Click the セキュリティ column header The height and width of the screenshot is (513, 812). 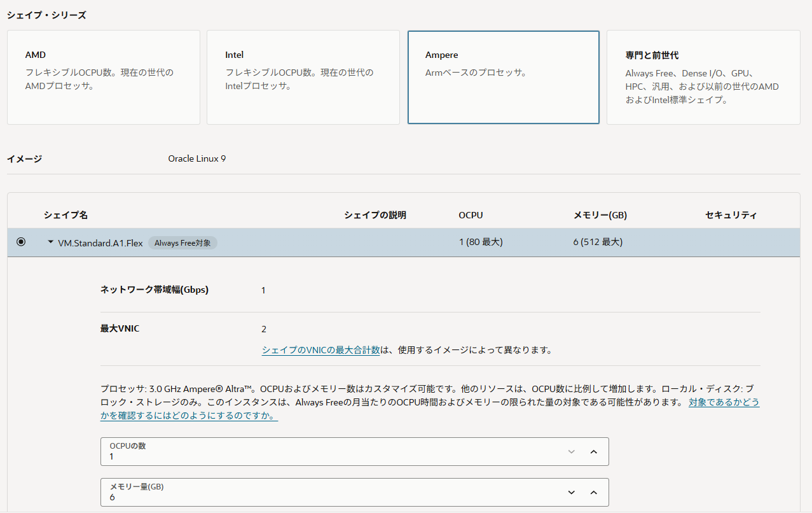pos(731,215)
